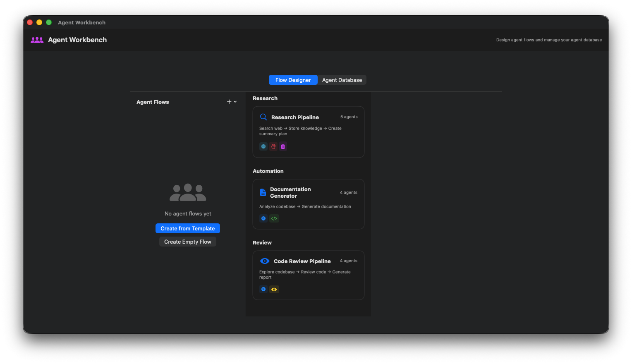Switch to the Flow Designer tab
Viewport: 632px width, 364px height.
coord(293,80)
